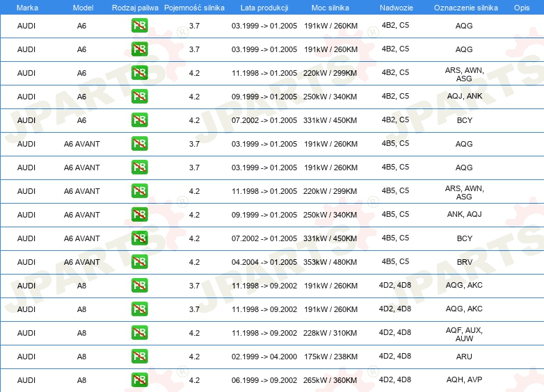
Task: Select engine code 'ARS, AWN, ASG' in the A6 row
Action: (464, 74)
